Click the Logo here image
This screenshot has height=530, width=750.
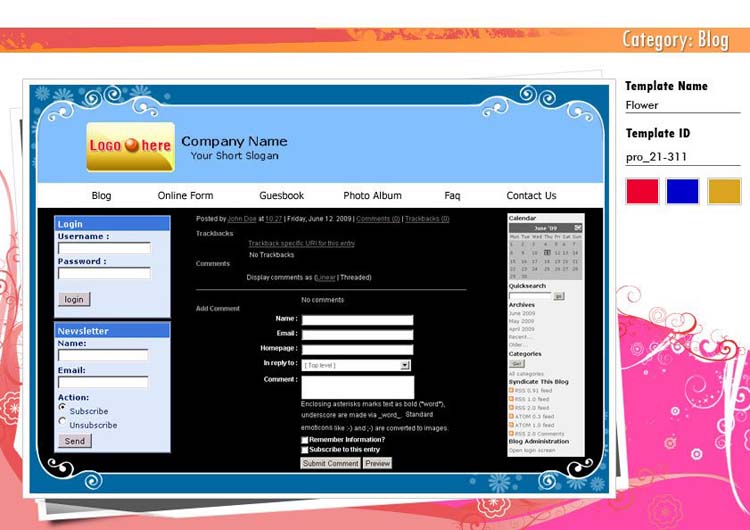point(130,146)
